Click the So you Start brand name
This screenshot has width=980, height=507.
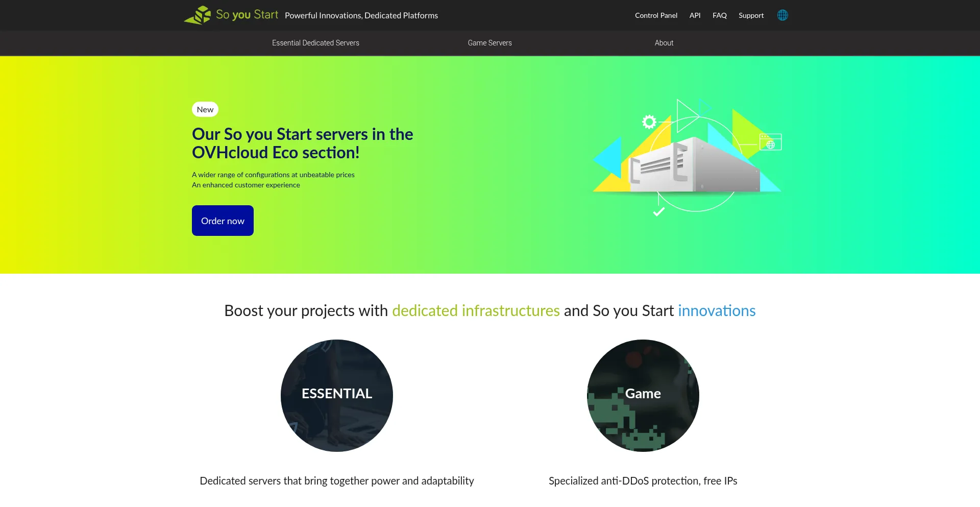(x=247, y=15)
